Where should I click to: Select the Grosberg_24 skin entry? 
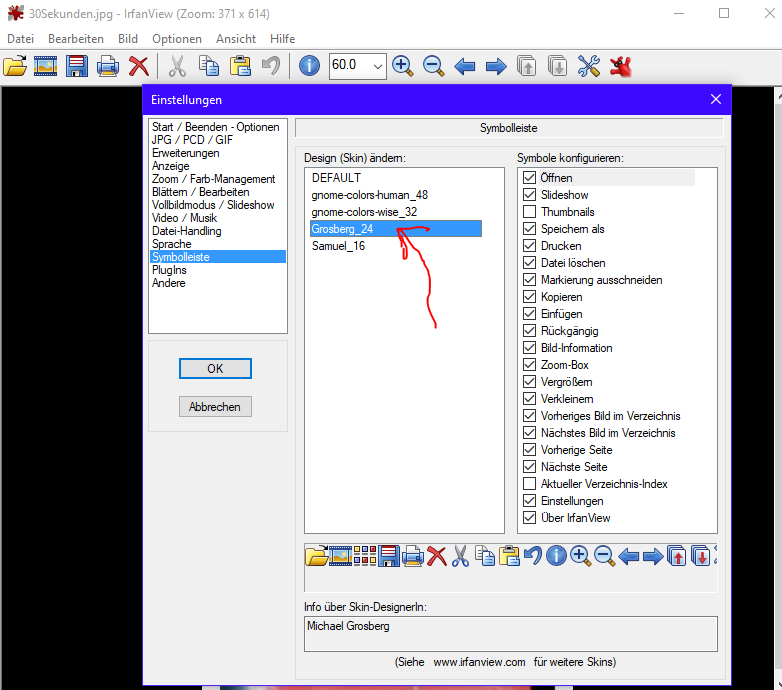395,228
